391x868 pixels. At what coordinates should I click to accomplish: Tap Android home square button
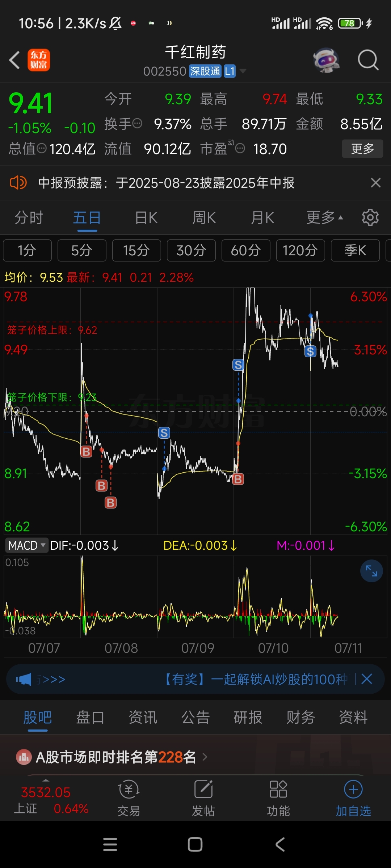pos(195,844)
